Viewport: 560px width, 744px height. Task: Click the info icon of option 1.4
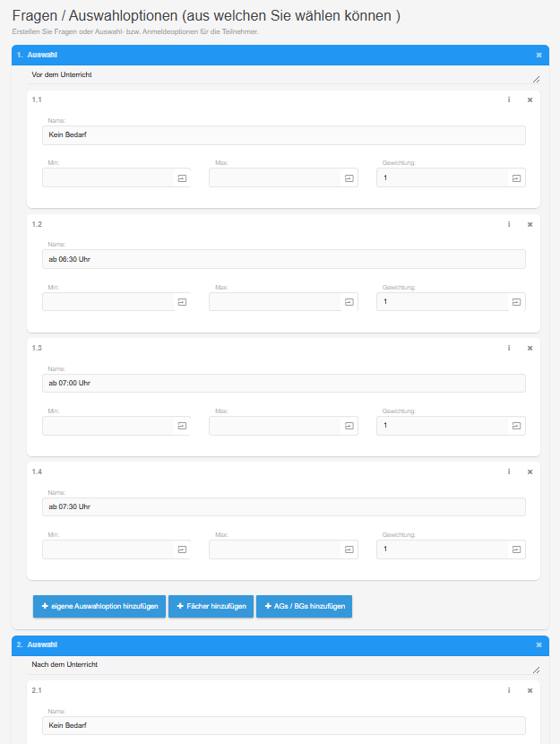pyautogui.click(x=509, y=471)
